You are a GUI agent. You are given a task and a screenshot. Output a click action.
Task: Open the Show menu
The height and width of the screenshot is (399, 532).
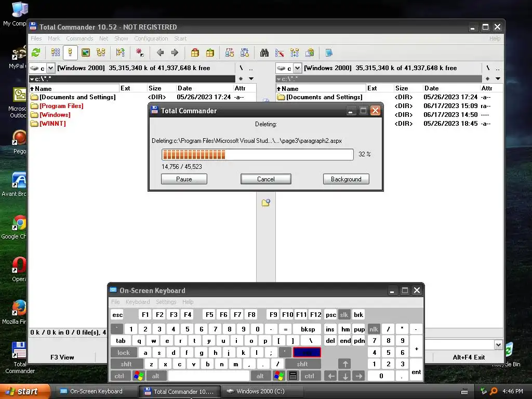click(121, 38)
